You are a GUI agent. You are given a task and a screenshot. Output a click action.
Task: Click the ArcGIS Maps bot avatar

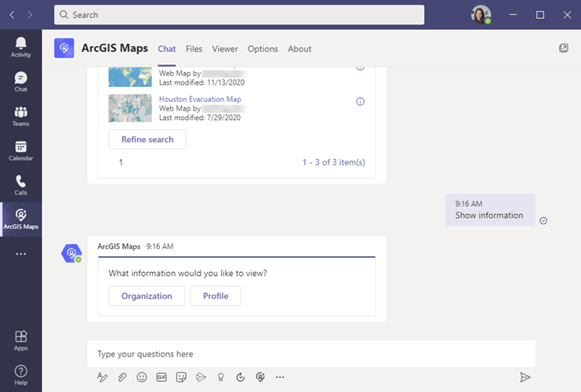pos(71,253)
